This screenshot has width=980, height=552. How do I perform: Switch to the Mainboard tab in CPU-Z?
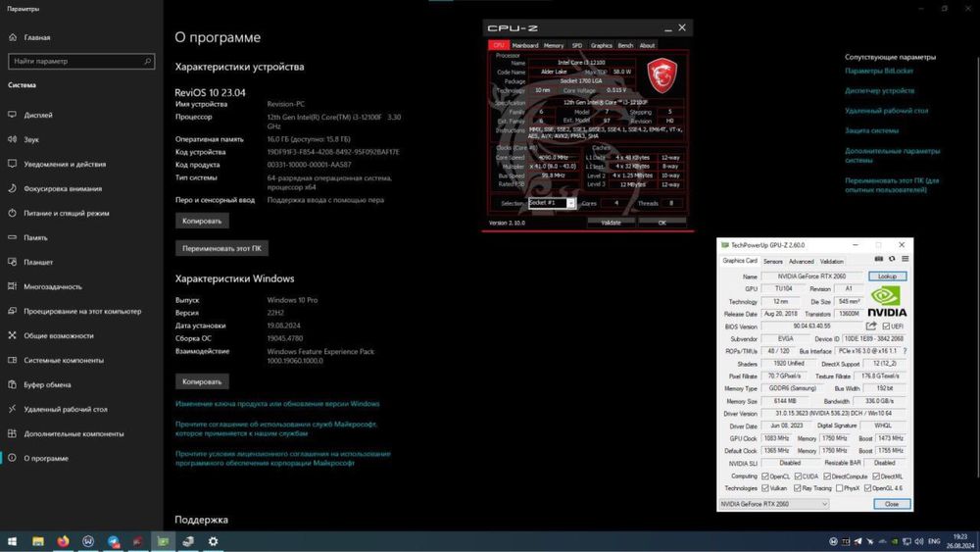[x=525, y=45]
